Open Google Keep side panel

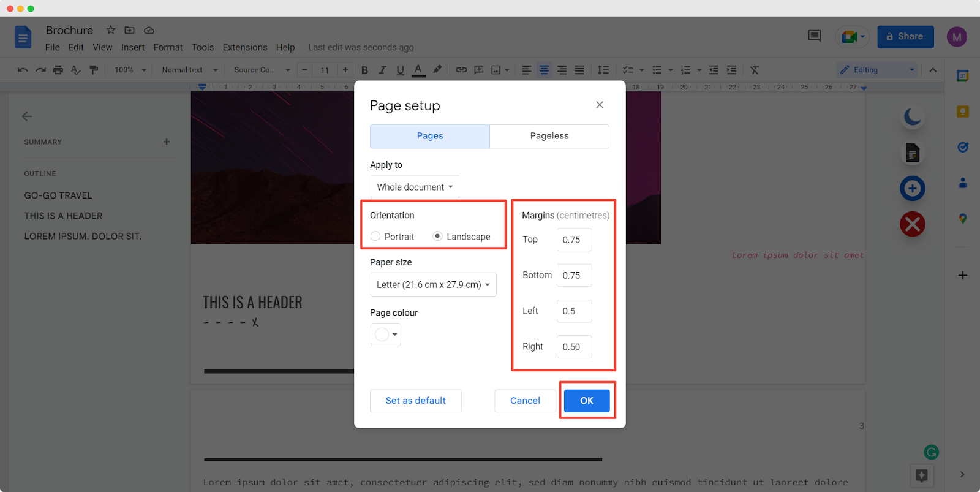(x=963, y=112)
